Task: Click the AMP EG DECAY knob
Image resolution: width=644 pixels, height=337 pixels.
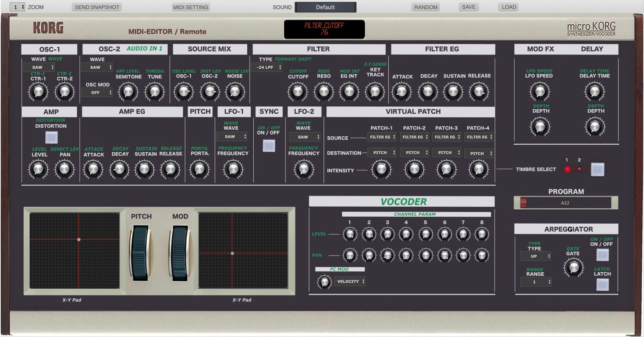Action: pyautogui.click(x=119, y=169)
